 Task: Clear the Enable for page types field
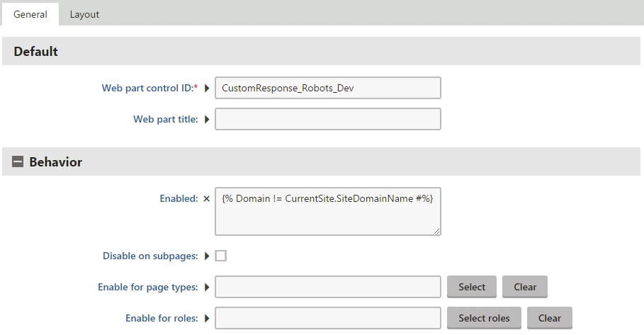click(x=525, y=287)
